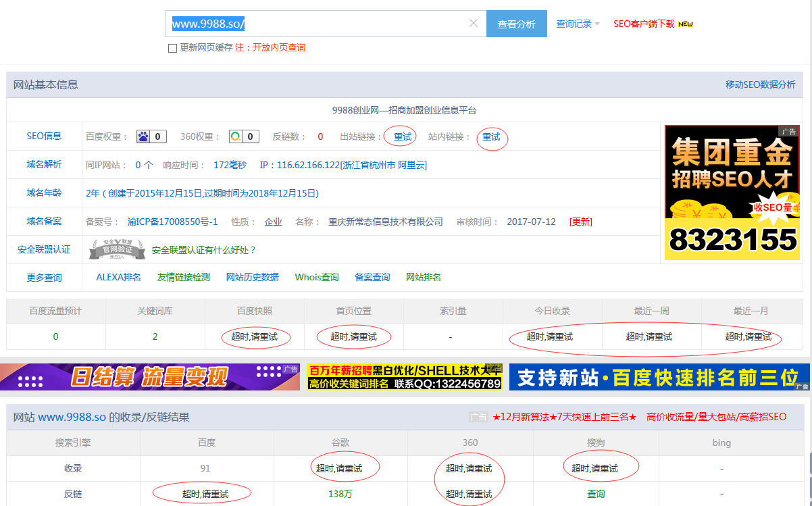Click the Baidu weight paw icon
812x506 pixels.
(x=143, y=136)
